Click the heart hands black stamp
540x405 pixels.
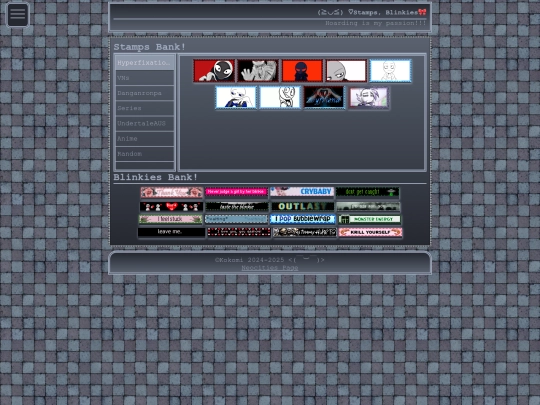pyautogui.click(x=324, y=97)
